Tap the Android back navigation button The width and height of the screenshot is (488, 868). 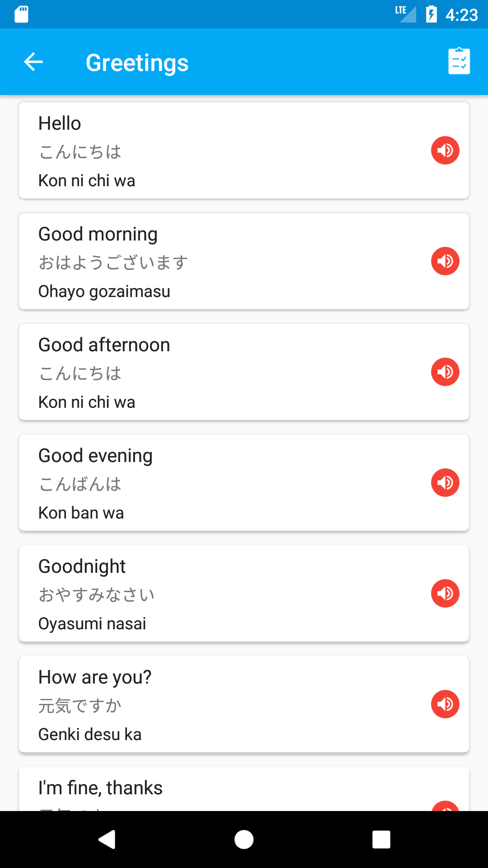click(107, 840)
